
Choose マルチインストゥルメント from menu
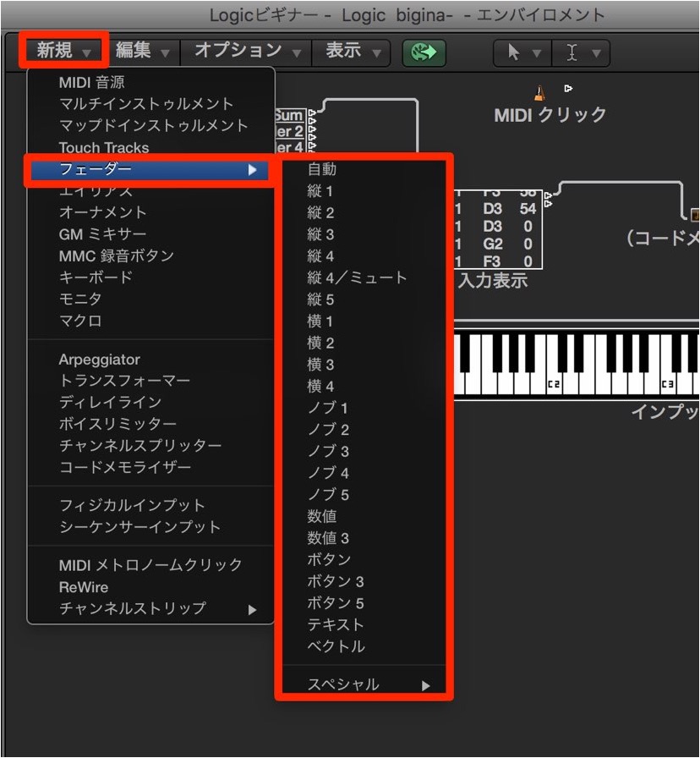[x=150, y=104]
